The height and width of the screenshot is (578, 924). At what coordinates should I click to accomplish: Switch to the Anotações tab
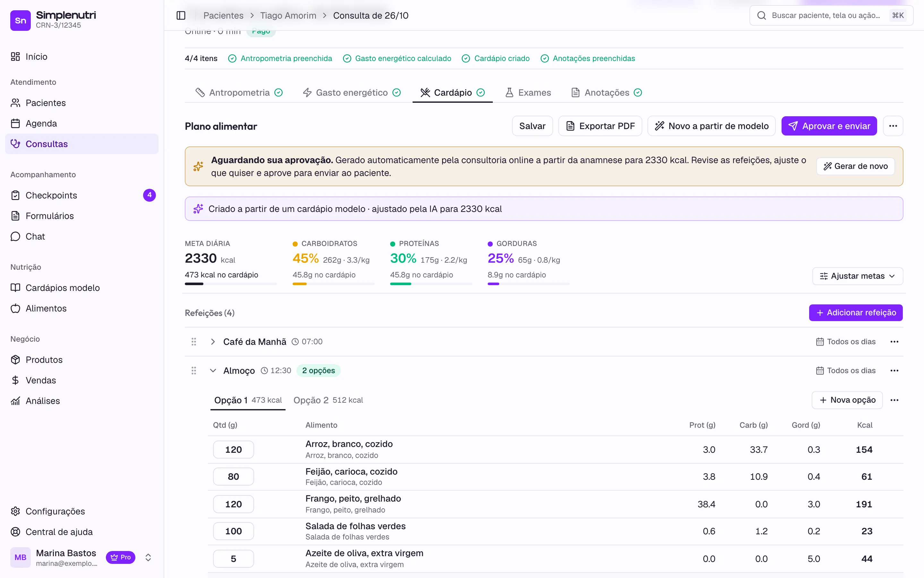(607, 92)
